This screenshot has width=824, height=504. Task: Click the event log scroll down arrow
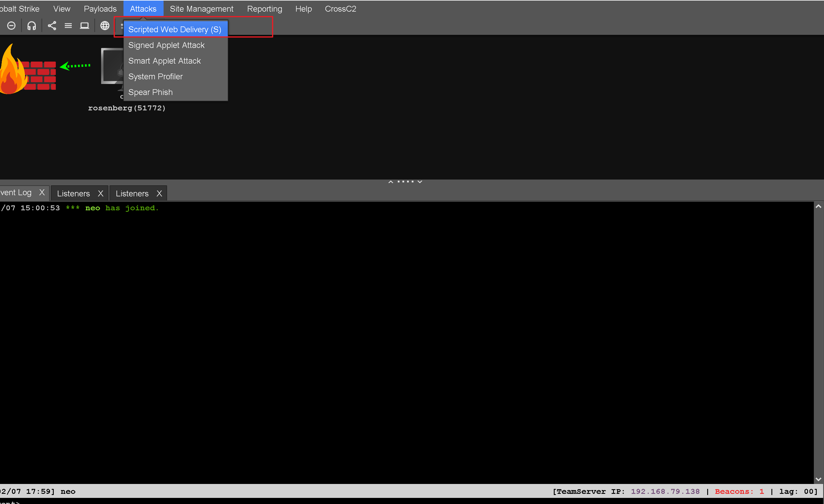pyautogui.click(x=818, y=479)
